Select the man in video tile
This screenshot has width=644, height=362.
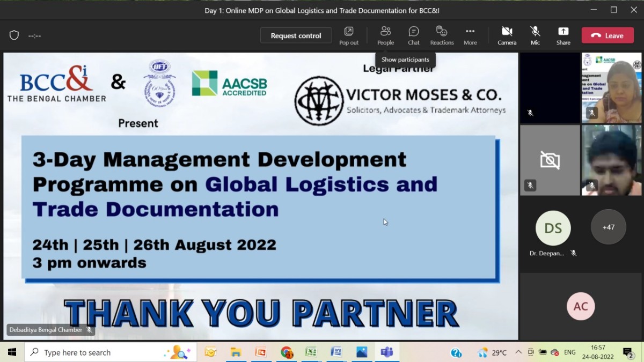click(x=612, y=160)
